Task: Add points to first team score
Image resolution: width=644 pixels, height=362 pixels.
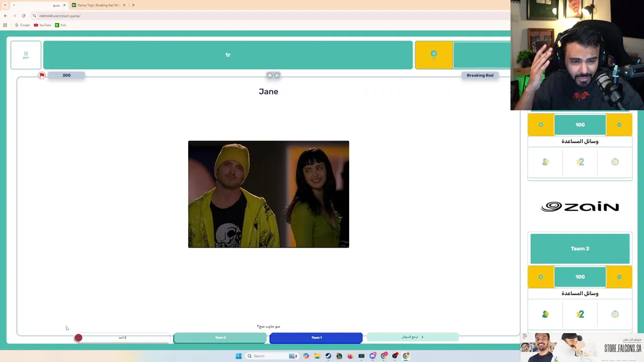Action: pos(541,125)
